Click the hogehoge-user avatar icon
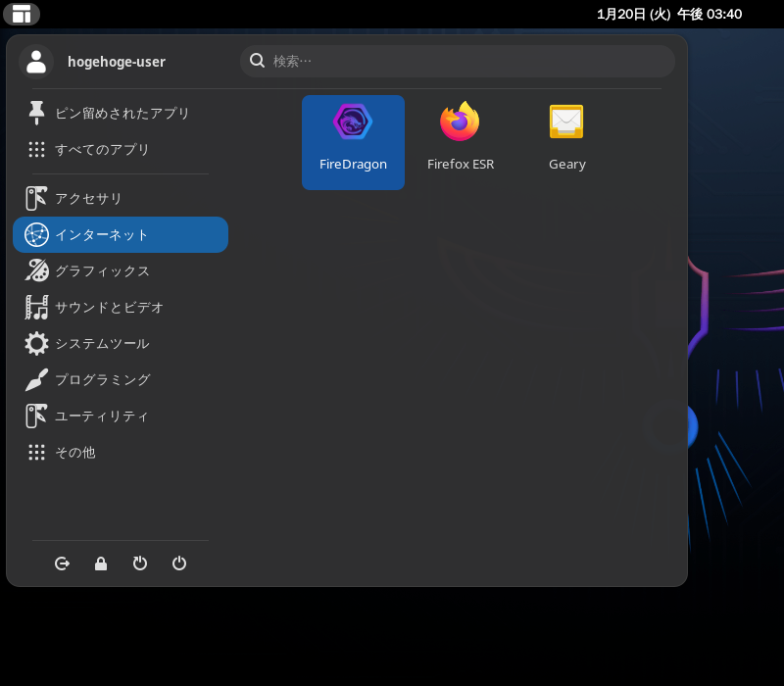 coord(36,62)
